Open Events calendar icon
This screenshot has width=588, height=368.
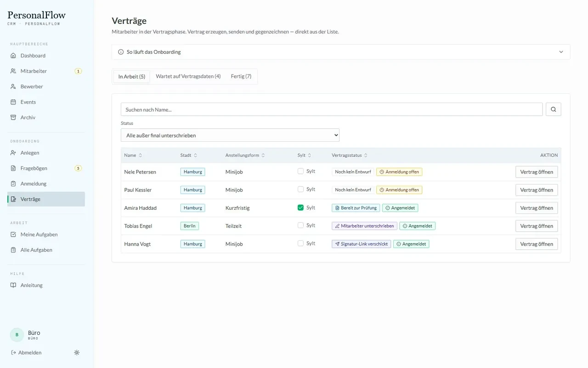pyautogui.click(x=13, y=102)
